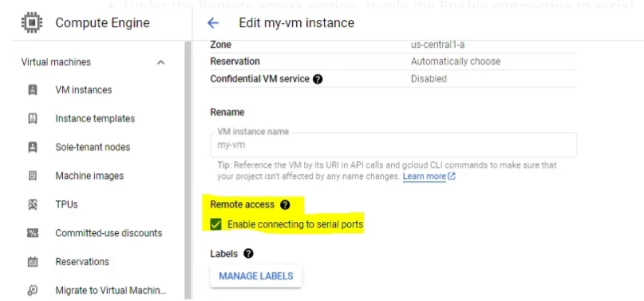Image resolution: width=644 pixels, height=301 pixels.
Task: Click the VM instances sidebar icon
Action: (33, 90)
